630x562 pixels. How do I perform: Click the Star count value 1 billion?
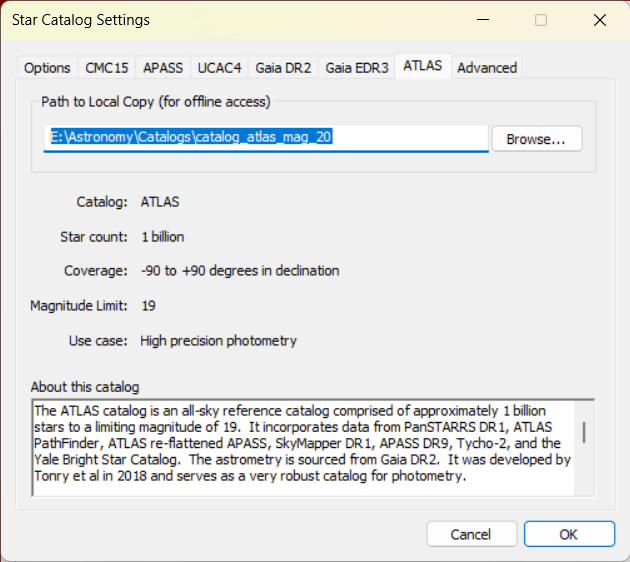tap(163, 237)
